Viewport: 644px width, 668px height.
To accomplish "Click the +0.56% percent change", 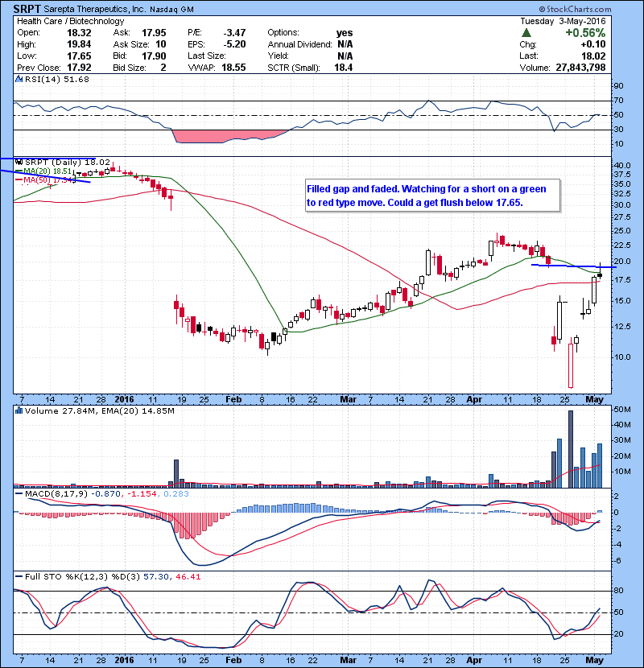I will tap(585, 33).
